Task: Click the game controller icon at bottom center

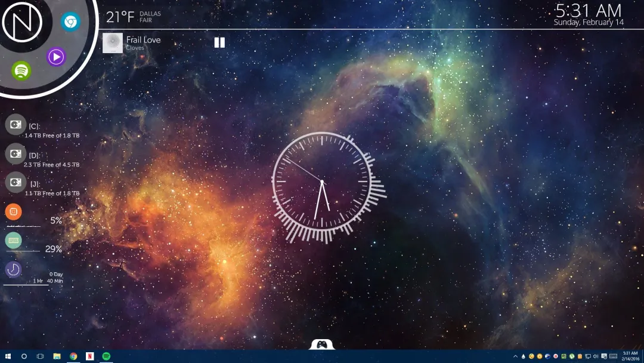Action: point(322,345)
